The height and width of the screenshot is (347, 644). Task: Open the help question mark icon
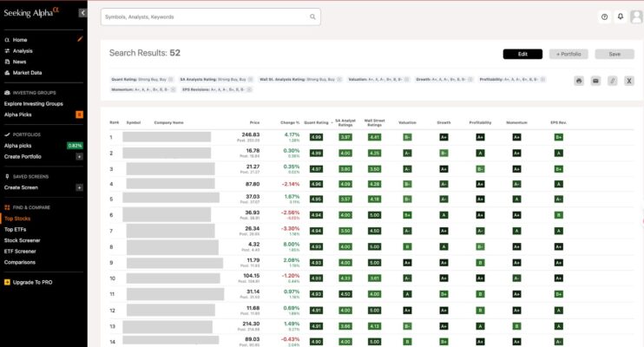[x=604, y=16]
